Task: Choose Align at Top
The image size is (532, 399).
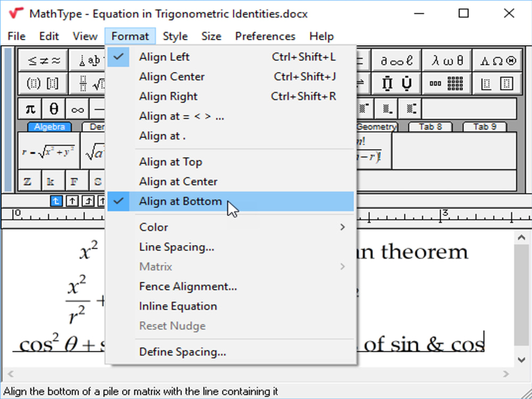Action: tap(231, 162)
